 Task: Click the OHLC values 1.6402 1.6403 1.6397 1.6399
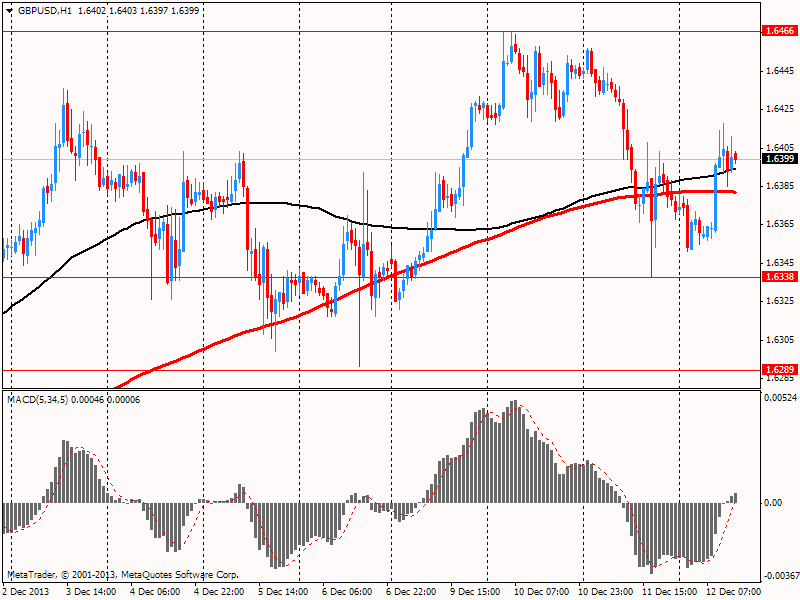point(138,11)
